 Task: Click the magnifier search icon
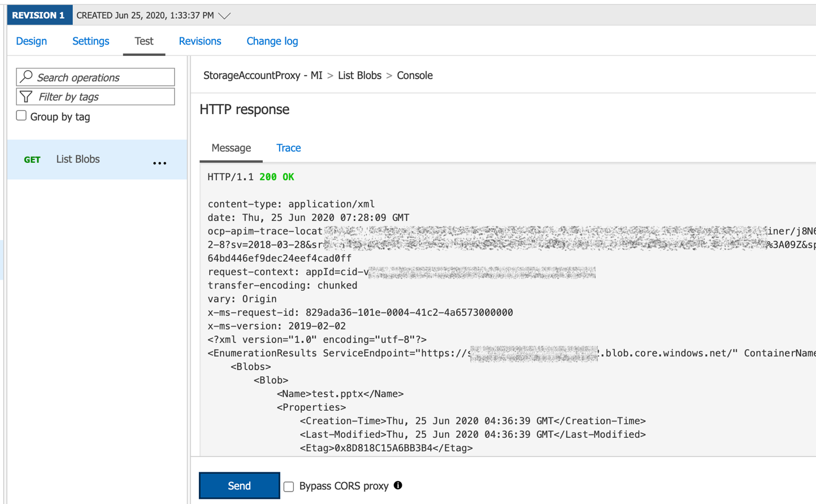click(x=27, y=76)
